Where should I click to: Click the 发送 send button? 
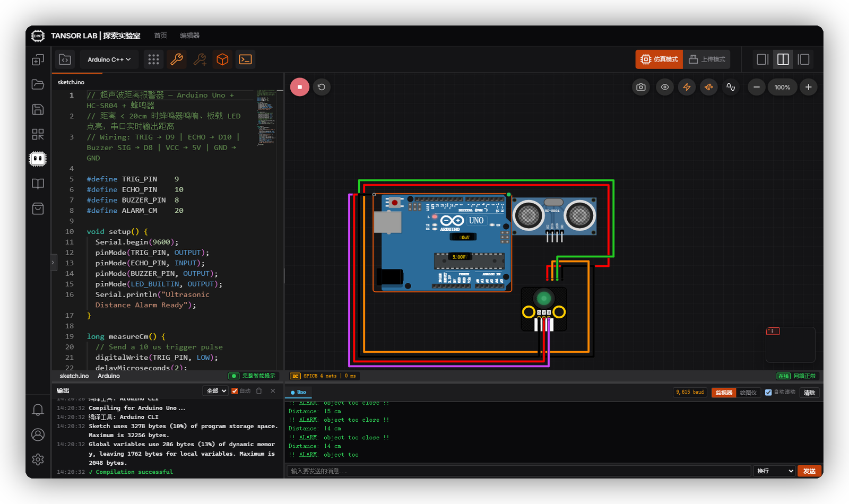point(809,471)
